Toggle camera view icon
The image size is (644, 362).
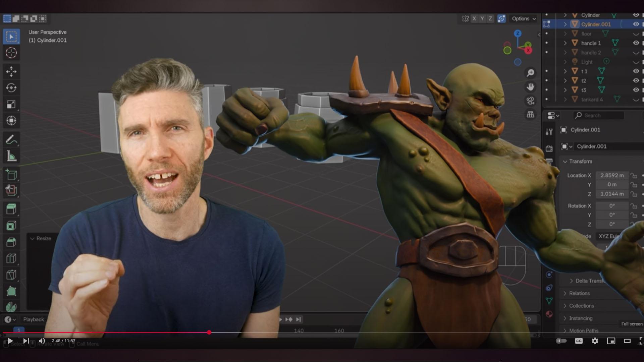[x=530, y=101]
